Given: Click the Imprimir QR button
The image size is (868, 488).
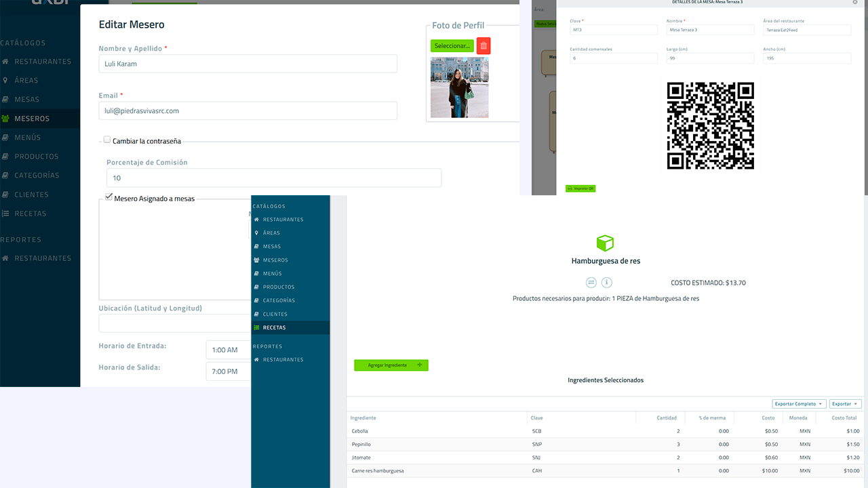Looking at the screenshot, I should pos(580,189).
